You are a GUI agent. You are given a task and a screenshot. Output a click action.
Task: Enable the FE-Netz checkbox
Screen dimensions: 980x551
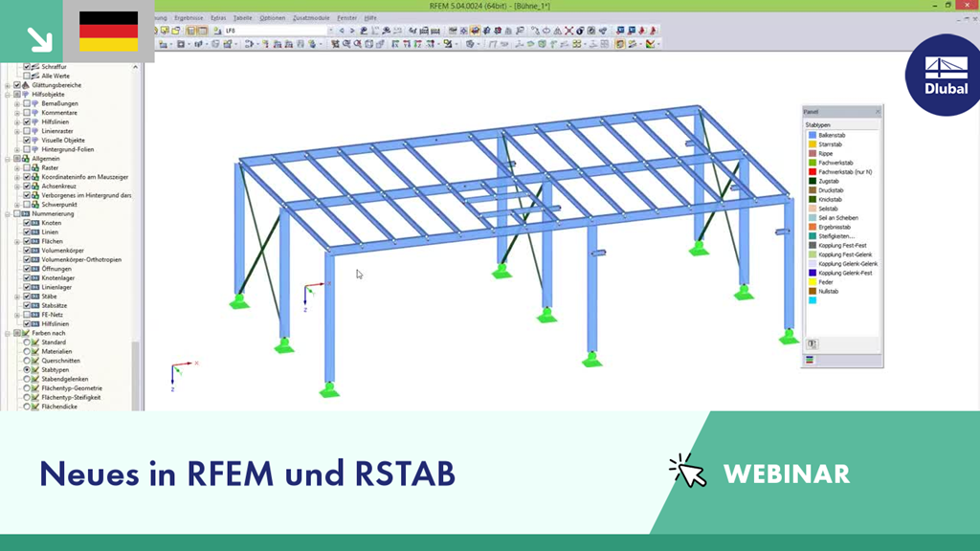[x=27, y=315]
